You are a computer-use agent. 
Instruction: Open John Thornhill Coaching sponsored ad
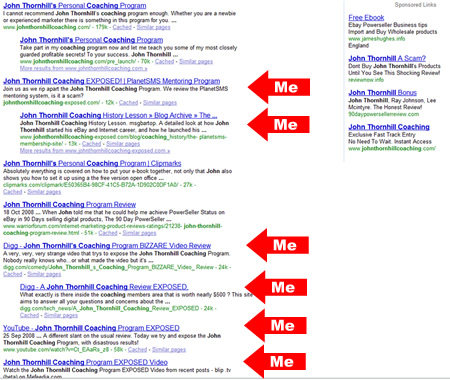click(389, 127)
